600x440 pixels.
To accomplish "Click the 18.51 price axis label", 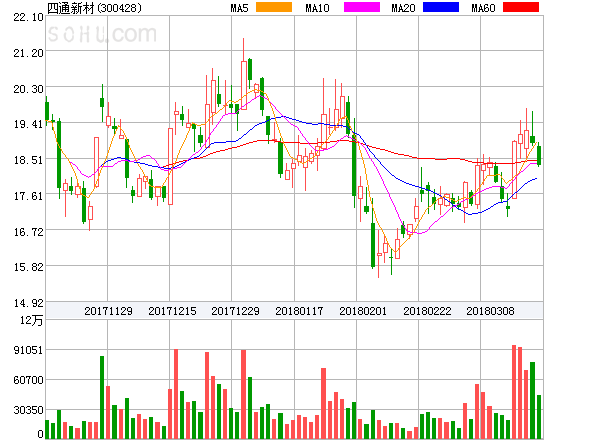I will [x=28, y=160].
